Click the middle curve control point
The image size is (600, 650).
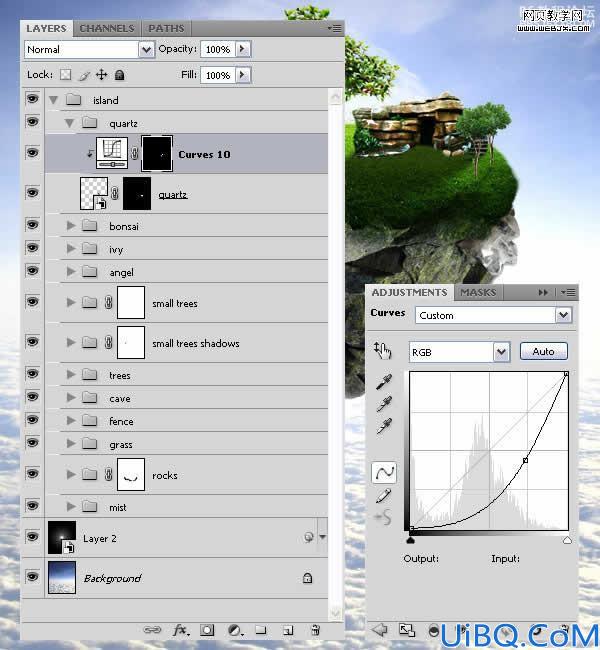[525, 460]
